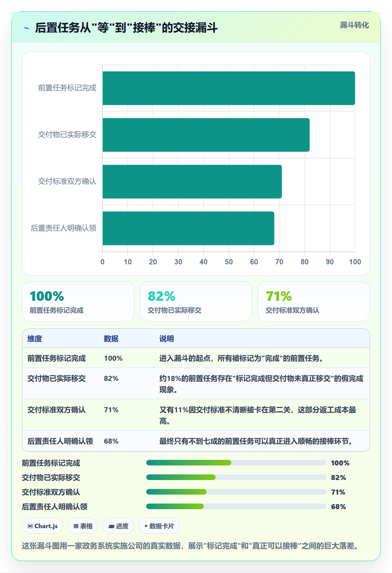Click the chart axis label 后置责任人明确认领
This screenshot has height=573, width=392.
64,228
